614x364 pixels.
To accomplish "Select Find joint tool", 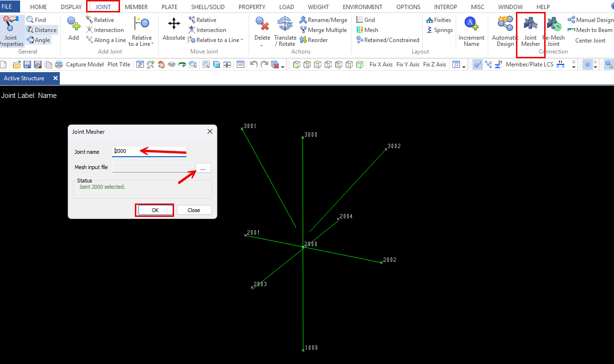I will coord(36,20).
